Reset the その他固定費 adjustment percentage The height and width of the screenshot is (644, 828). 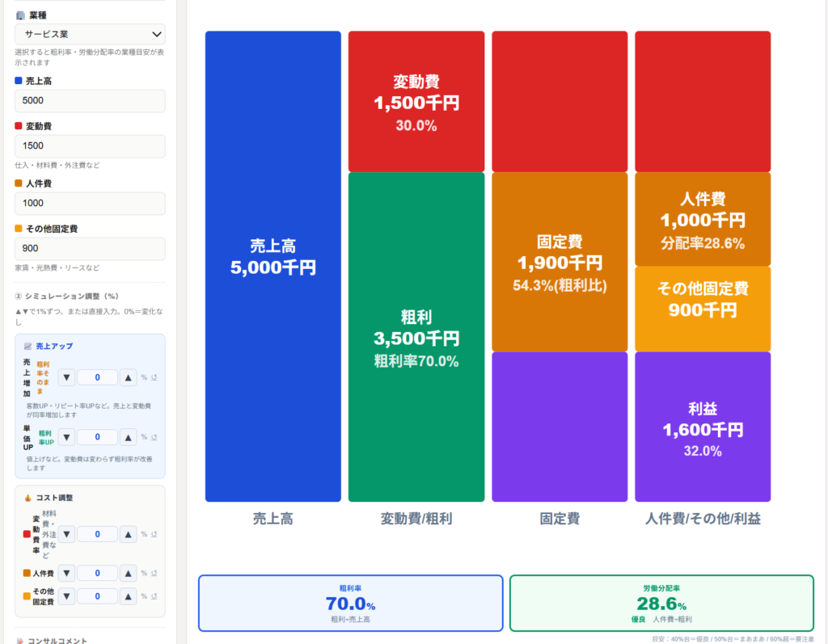click(154, 596)
